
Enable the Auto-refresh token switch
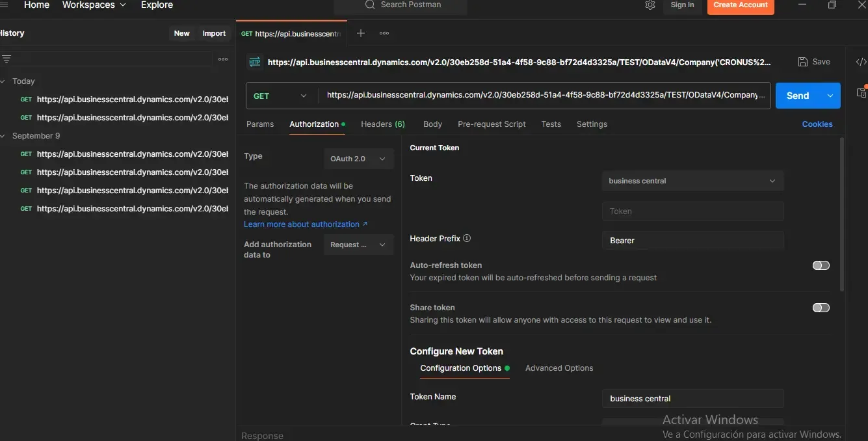[821, 265]
